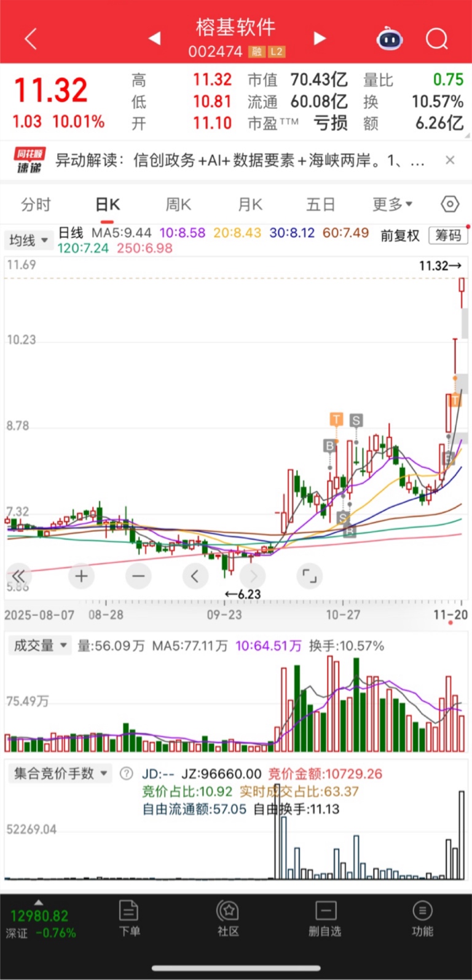Tap the 12980.82 index value
The image size is (472, 980).
click(39, 915)
